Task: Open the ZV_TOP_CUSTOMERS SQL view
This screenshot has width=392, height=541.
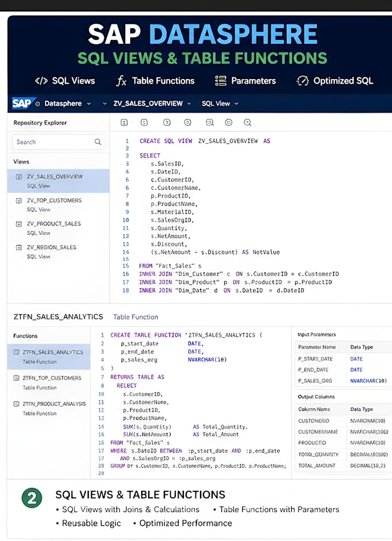Action: pyautogui.click(x=58, y=205)
